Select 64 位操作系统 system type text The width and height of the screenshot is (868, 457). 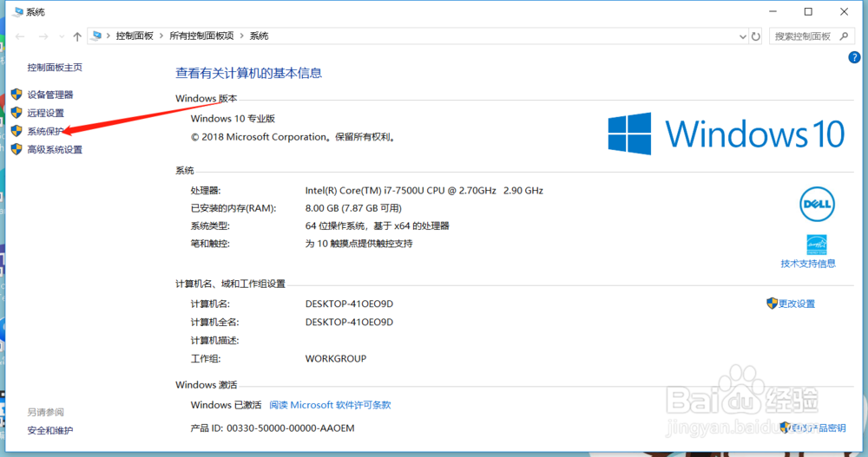[x=377, y=225]
